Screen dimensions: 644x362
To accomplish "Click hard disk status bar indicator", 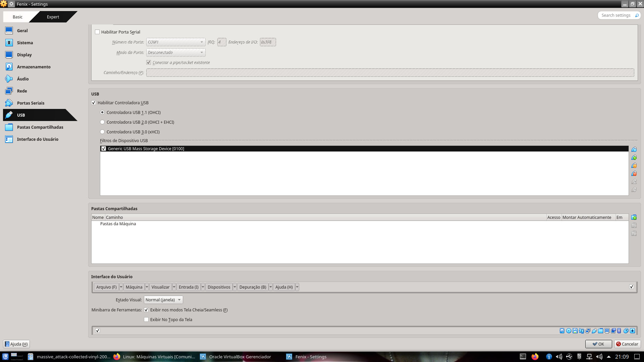I will pyautogui.click(x=562, y=331).
